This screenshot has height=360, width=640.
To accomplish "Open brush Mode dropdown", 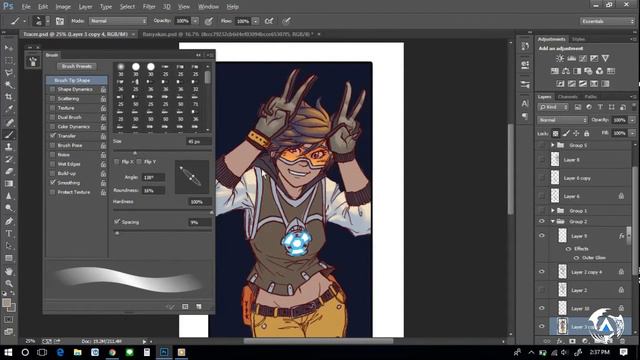I will (118, 21).
